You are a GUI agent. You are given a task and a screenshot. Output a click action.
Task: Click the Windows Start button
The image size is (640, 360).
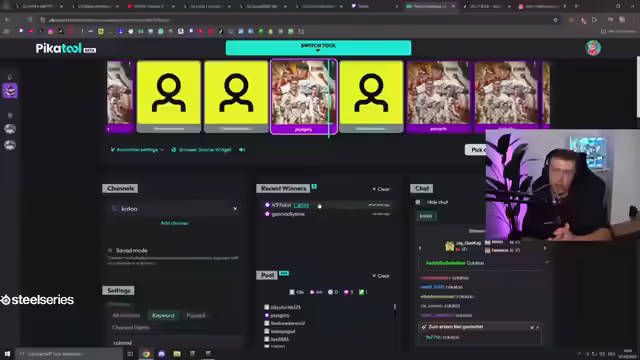coord(7,354)
